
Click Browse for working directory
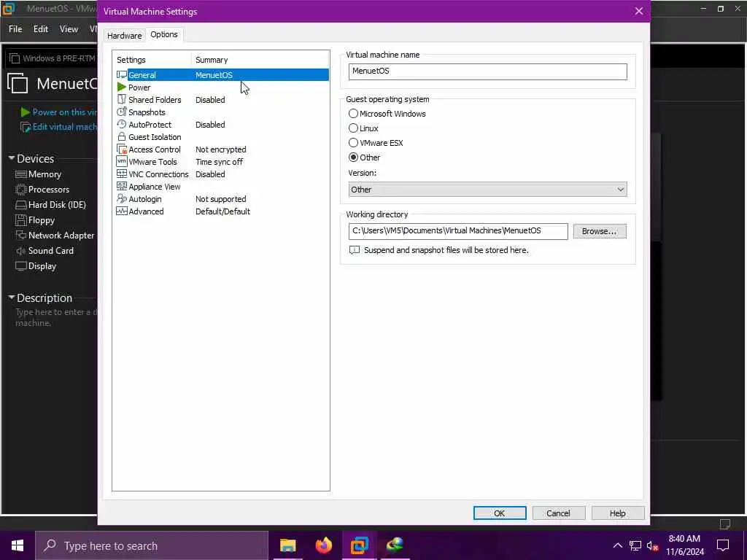(600, 231)
